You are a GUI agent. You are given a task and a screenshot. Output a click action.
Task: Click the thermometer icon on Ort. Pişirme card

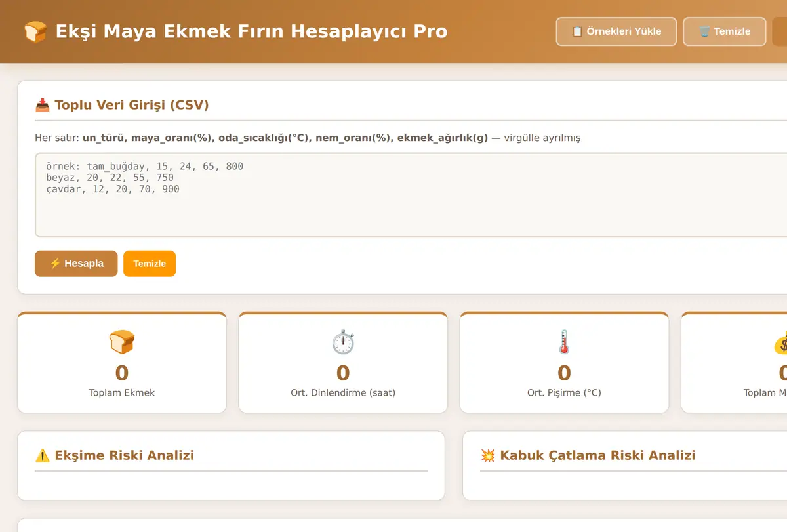[564, 342]
